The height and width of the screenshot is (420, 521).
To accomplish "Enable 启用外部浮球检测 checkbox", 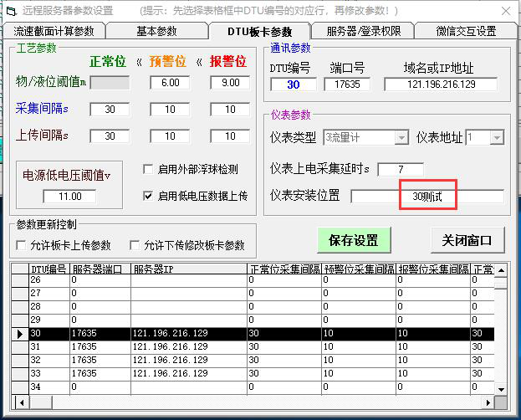I will tap(148, 169).
